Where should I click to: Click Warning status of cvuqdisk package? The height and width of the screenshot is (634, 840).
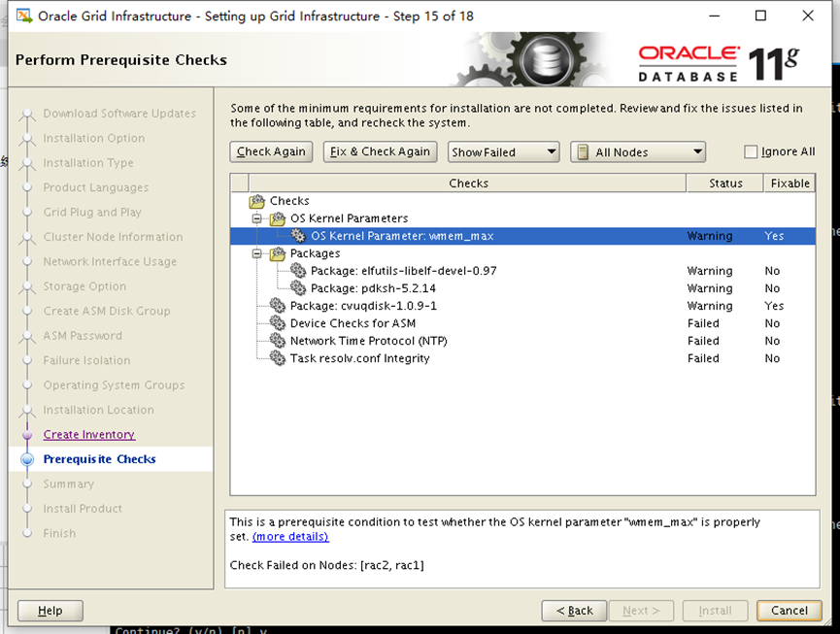click(x=710, y=306)
